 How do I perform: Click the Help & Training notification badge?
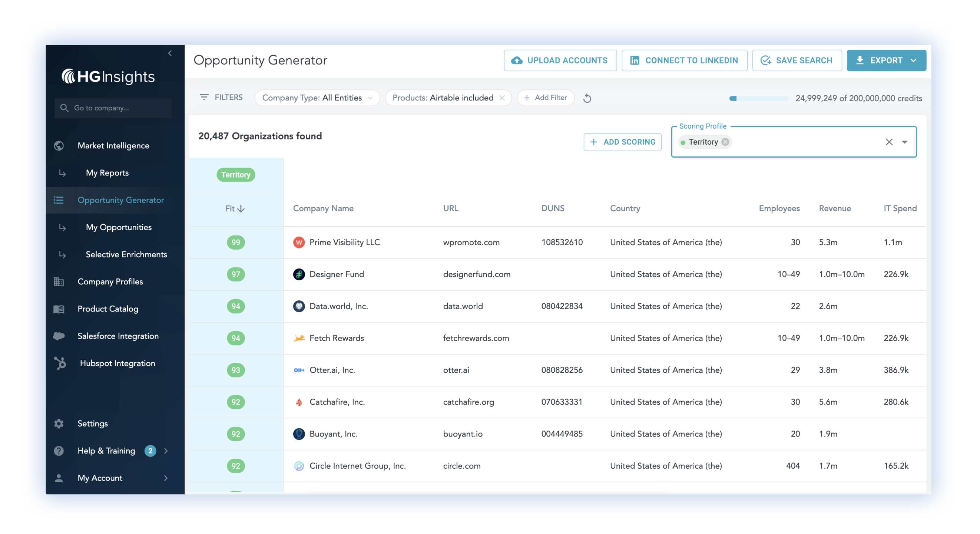pyautogui.click(x=150, y=451)
